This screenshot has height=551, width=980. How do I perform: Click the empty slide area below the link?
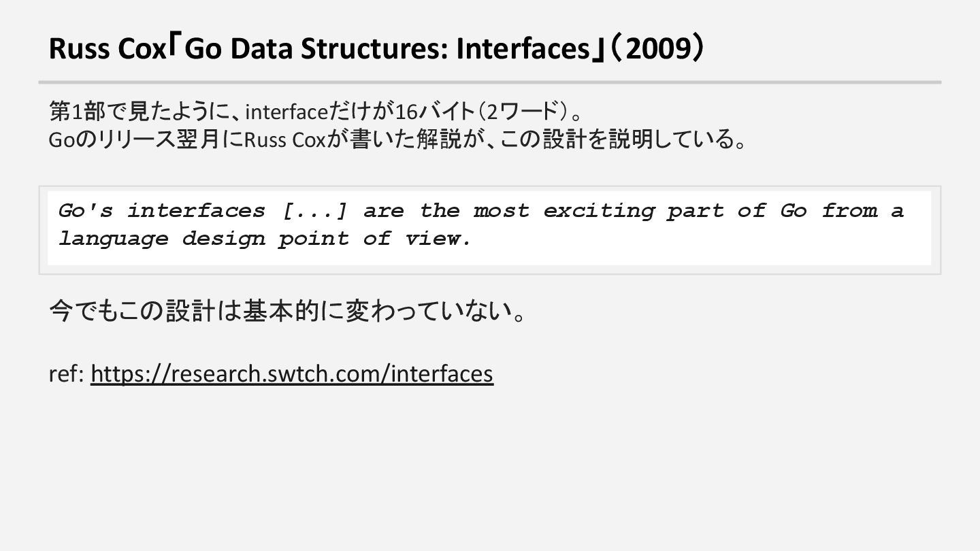pos(490,469)
